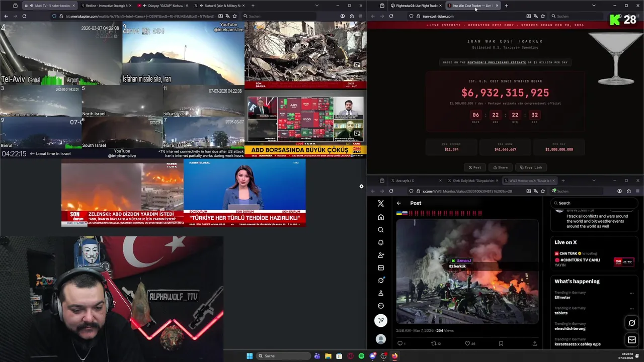The width and height of the screenshot is (644, 362).
Task: Open the Multi TV settings gear
Action: (x=361, y=187)
